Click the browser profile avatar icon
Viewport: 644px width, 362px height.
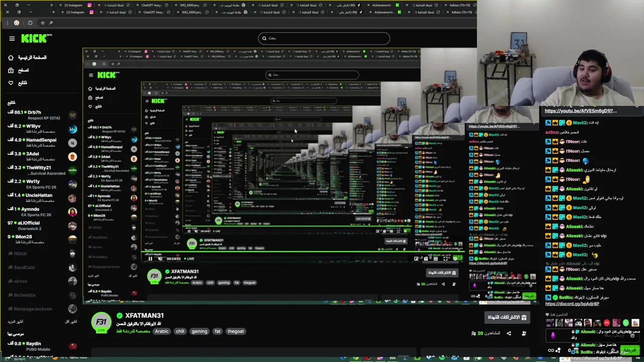coord(17,23)
